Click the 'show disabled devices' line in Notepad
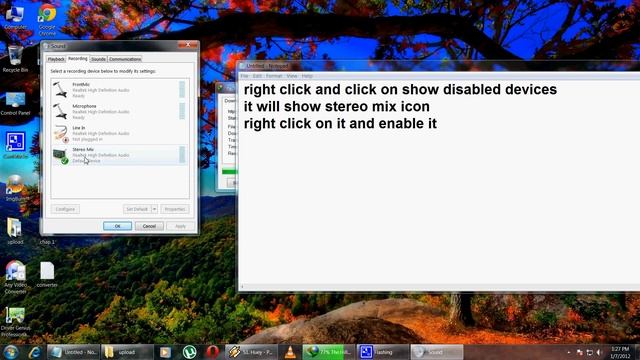 pos(400,89)
